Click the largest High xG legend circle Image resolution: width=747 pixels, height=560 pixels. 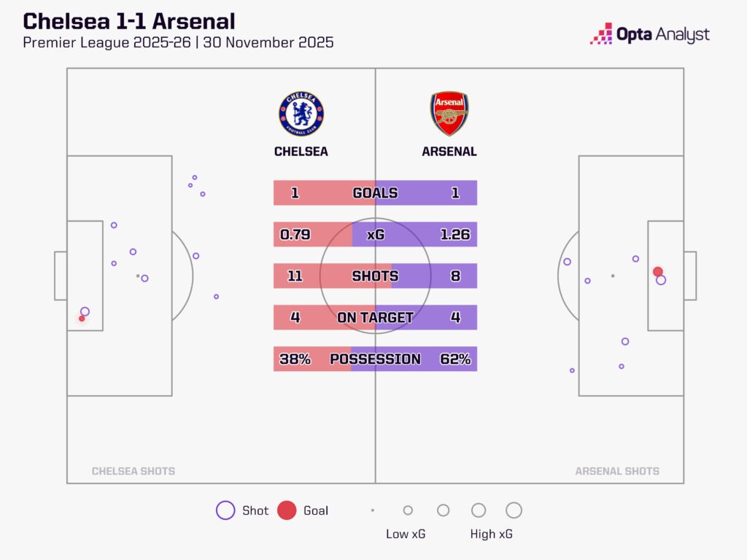click(514, 510)
